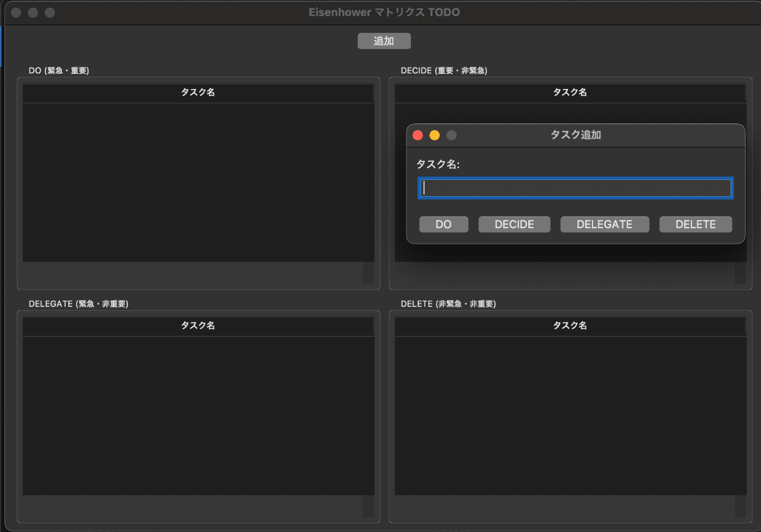Click the "DO (緊急・重要)" quadrant label
This screenshot has width=761, height=532.
(59, 71)
